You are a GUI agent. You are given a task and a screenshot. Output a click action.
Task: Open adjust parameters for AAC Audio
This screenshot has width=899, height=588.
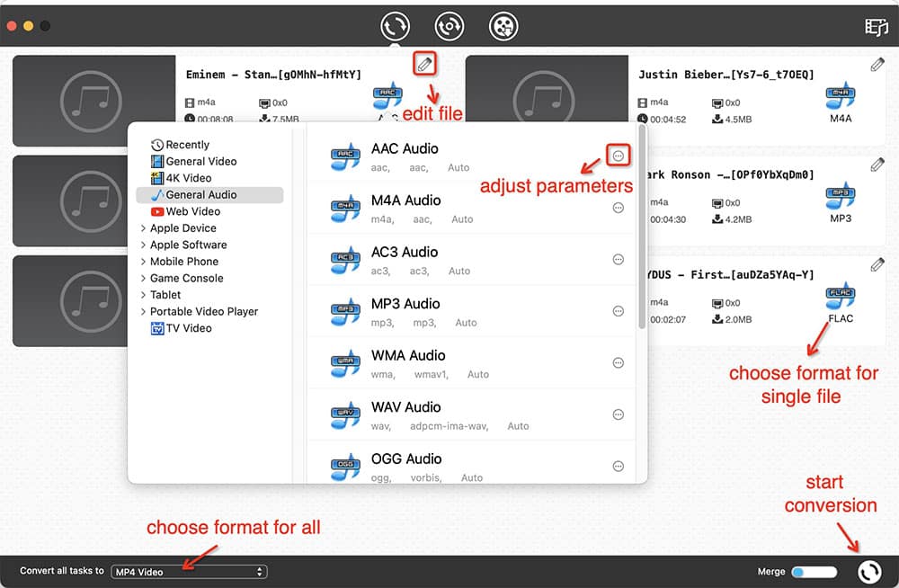click(619, 155)
